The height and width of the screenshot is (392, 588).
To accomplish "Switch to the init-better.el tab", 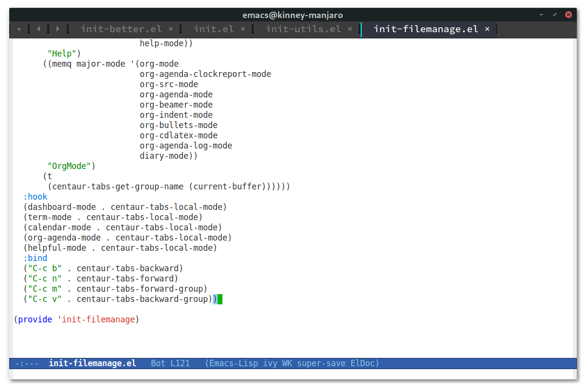I will click(x=121, y=29).
